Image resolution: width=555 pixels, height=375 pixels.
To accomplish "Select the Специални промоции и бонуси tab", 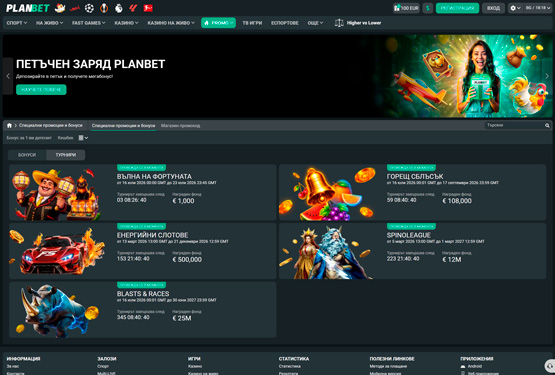I will pyautogui.click(x=123, y=126).
